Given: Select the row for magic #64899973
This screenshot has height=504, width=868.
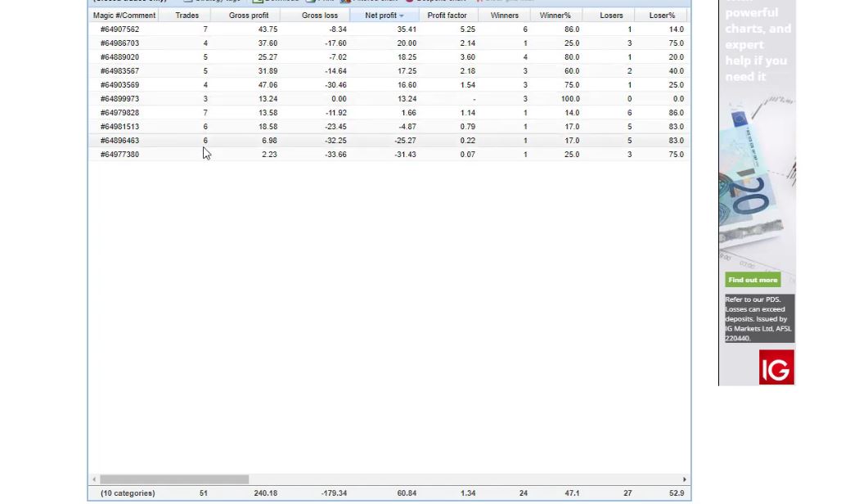Looking at the screenshot, I should point(119,99).
